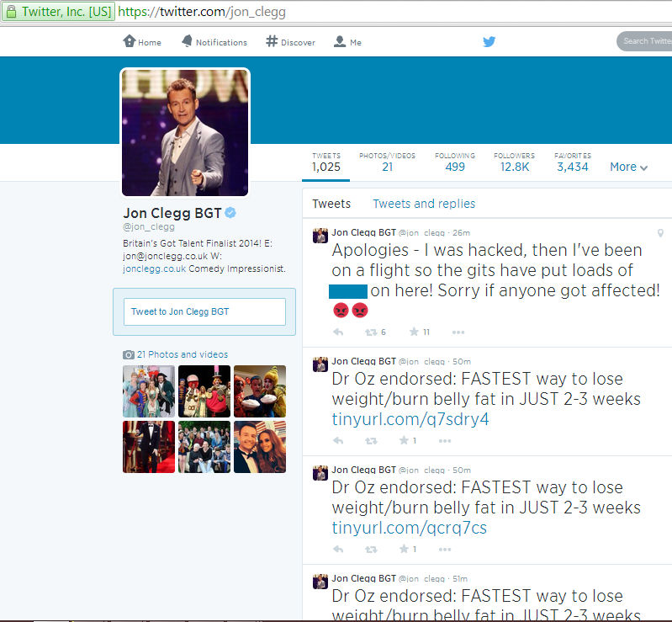Click location pin on Apologies tweet
This screenshot has height=622, width=672.
[660, 233]
